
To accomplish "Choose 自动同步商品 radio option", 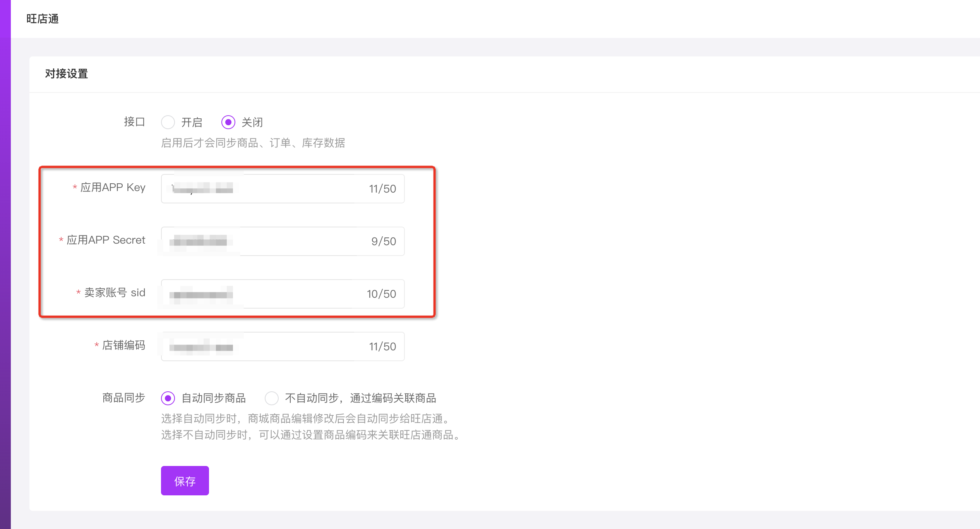I will pyautogui.click(x=168, y=398).
